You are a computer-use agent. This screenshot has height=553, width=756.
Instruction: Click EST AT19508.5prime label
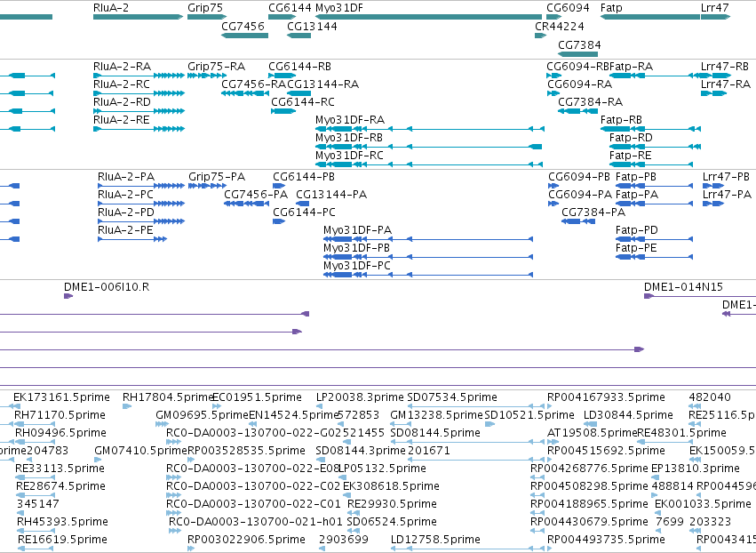pyautogui.click(x=592, y=433)
